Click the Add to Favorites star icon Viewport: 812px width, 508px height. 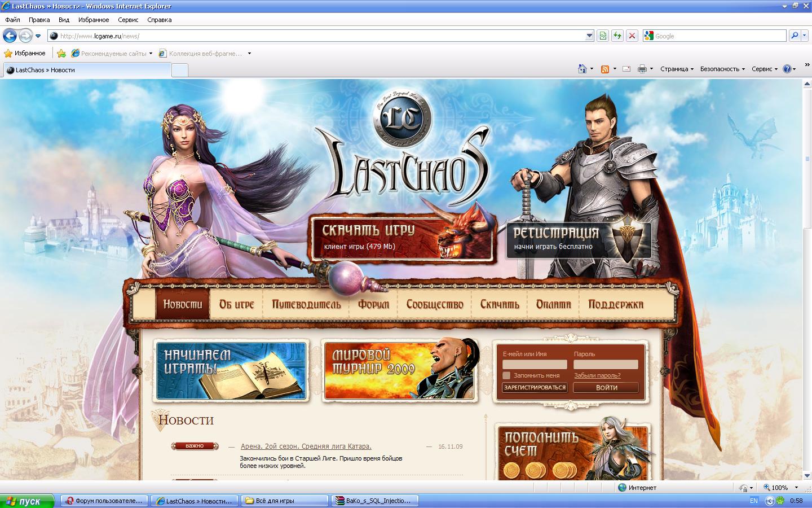point(61,54)
